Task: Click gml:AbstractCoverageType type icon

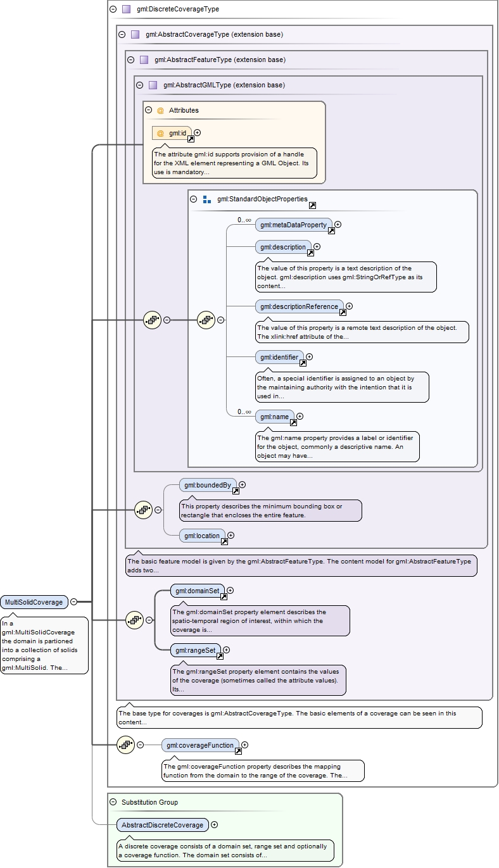Action: coord(135,34)
